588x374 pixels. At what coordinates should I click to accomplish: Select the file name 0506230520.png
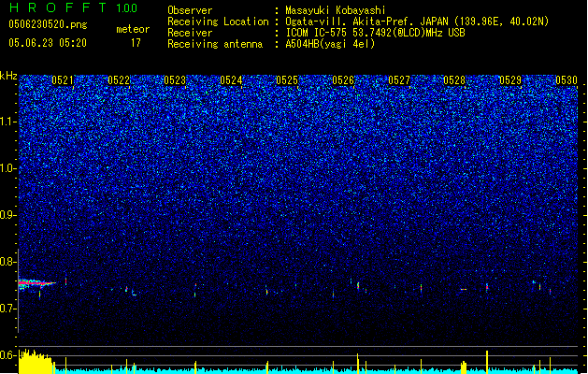click(48, 24)
